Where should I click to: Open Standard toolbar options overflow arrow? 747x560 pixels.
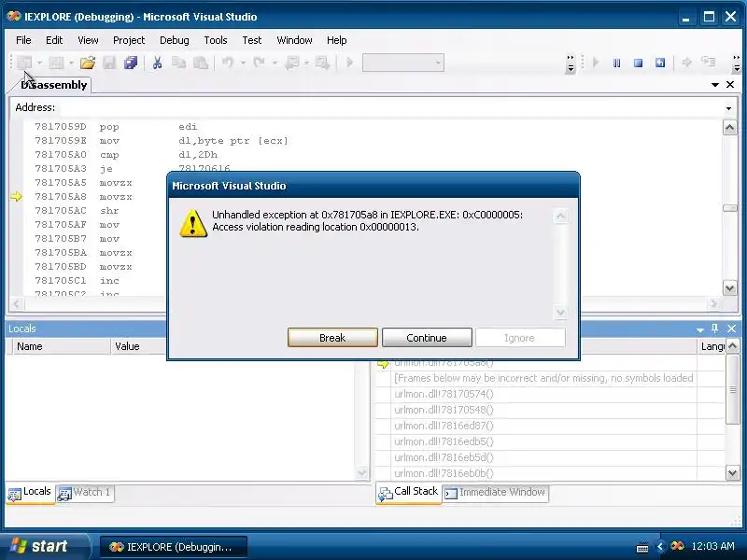pyautogui.click(x=571, y=63)
